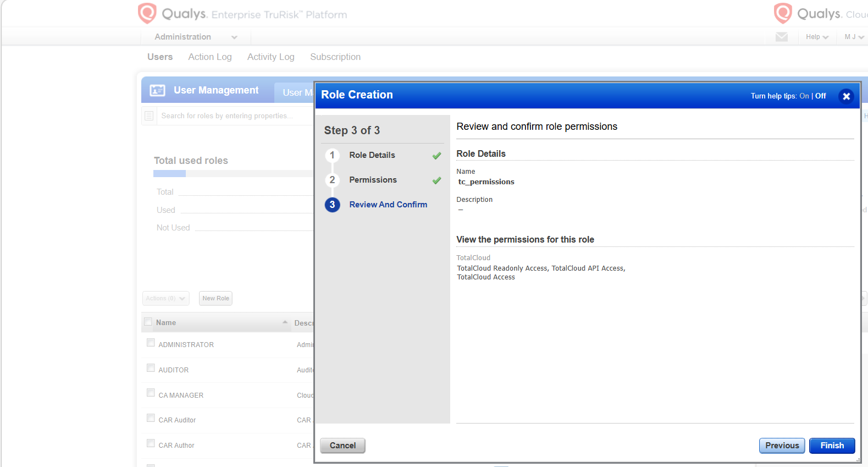
Task: Click the roles search input field
Action: tap(235, 116)
